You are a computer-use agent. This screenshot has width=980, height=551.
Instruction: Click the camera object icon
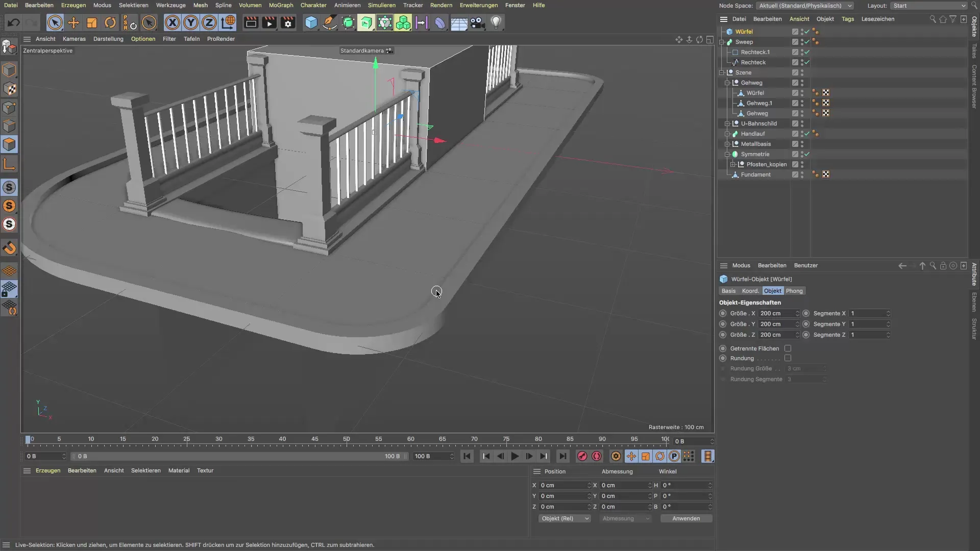(478, 22)
